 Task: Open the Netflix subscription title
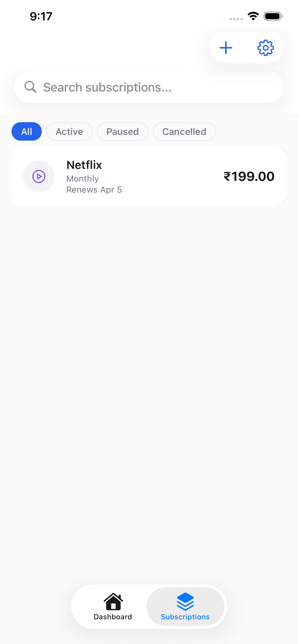tap(84, 165)
